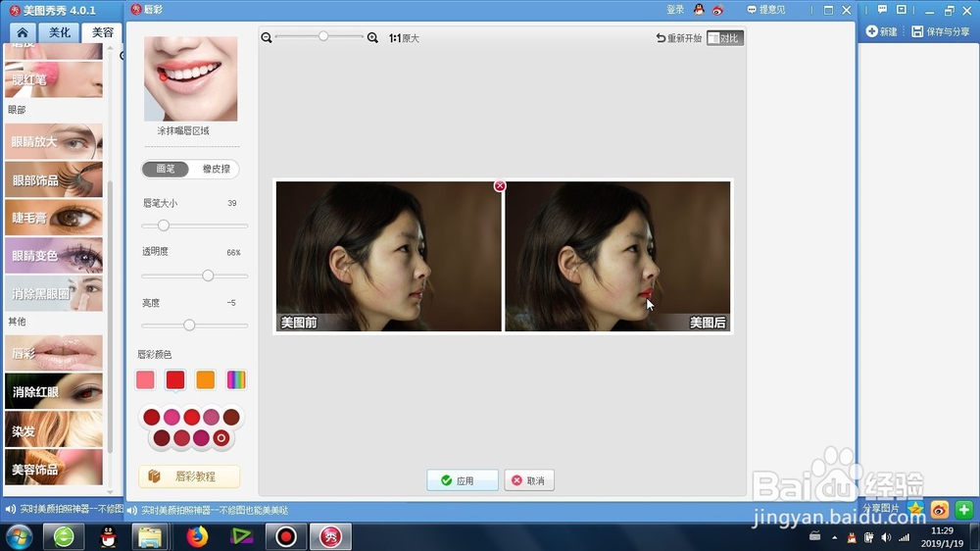Open the 眼睛放大 eye enlarge tool
This screenshot has width=980, height=551.
tap(54, 142)
